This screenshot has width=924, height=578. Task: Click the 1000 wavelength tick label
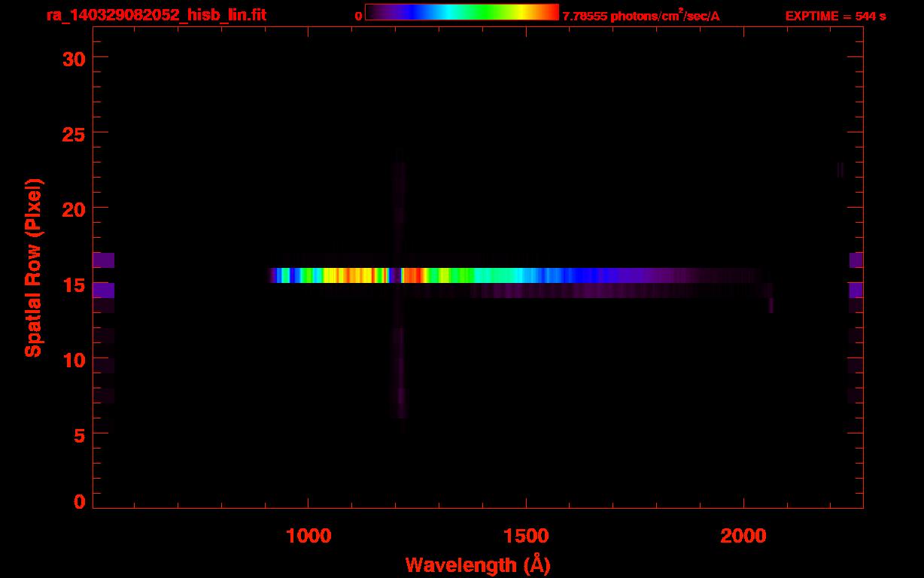(x=309, y=536)
